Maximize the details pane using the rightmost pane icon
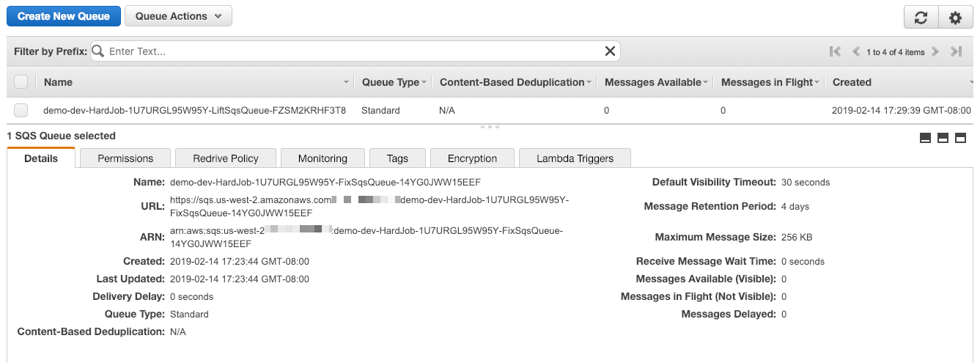Screen dimensions: 980x363 [x=960, y=138]
